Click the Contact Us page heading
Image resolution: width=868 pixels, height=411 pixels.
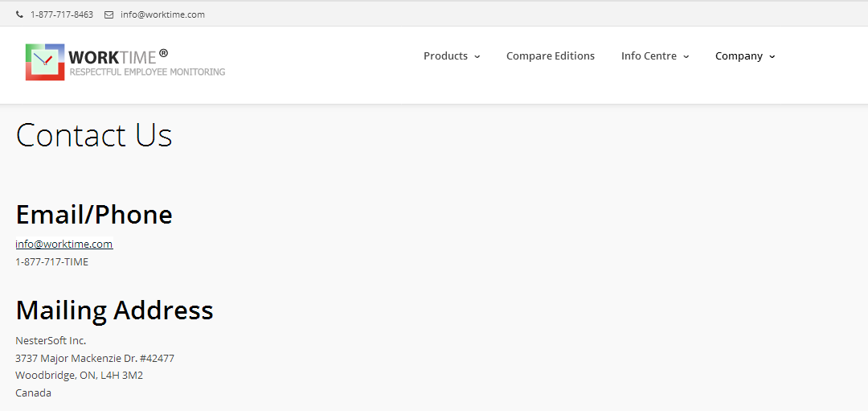(x=94, y=135)
